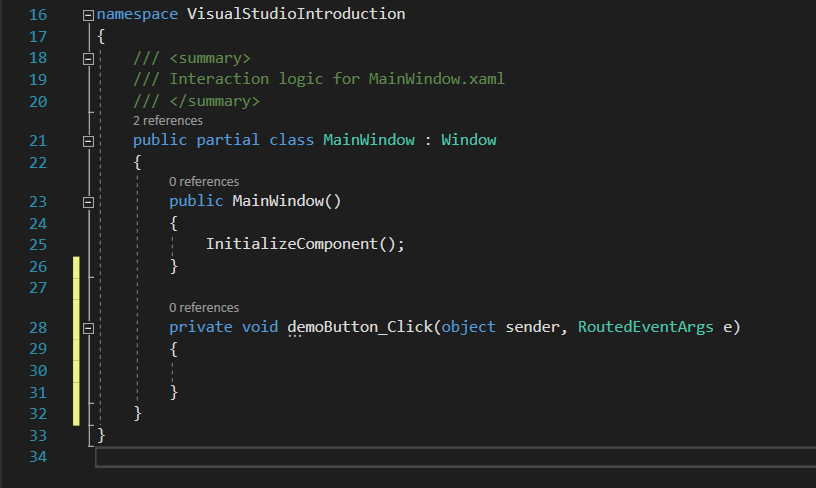Open "0 references" above demoButton_Click method

(x=204, y=308)
